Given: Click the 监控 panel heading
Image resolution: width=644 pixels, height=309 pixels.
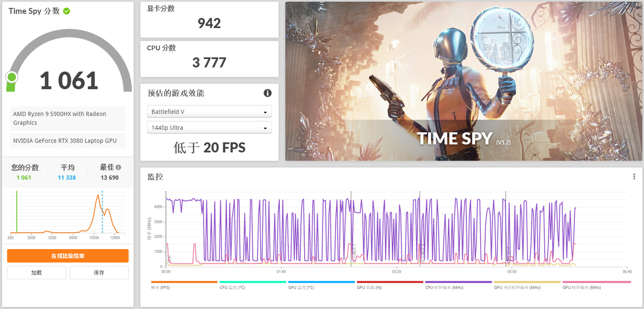Looking at the screenshot, I should tap(155, 177).
